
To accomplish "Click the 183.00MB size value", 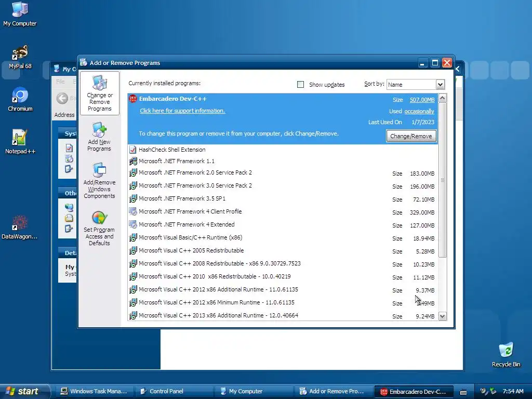I will pyautogui.click(x=422, y=174).
